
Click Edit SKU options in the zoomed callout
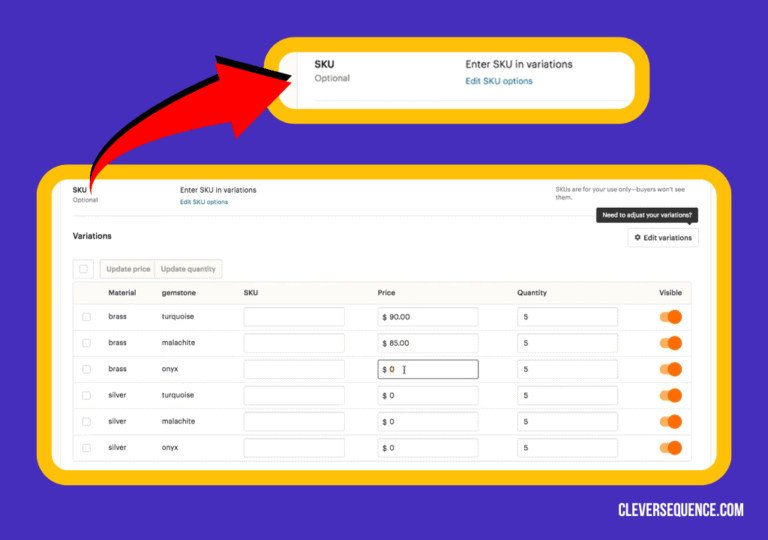(499, 81)
